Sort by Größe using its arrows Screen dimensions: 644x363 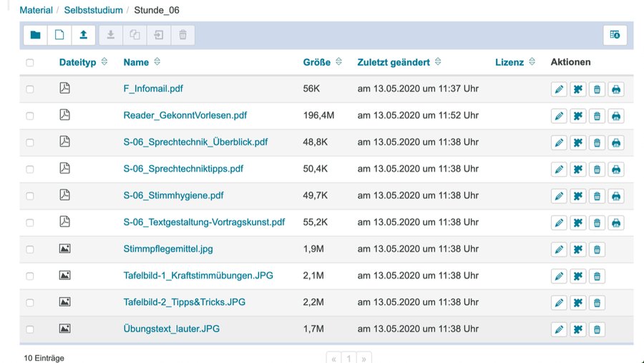(338, 62)
